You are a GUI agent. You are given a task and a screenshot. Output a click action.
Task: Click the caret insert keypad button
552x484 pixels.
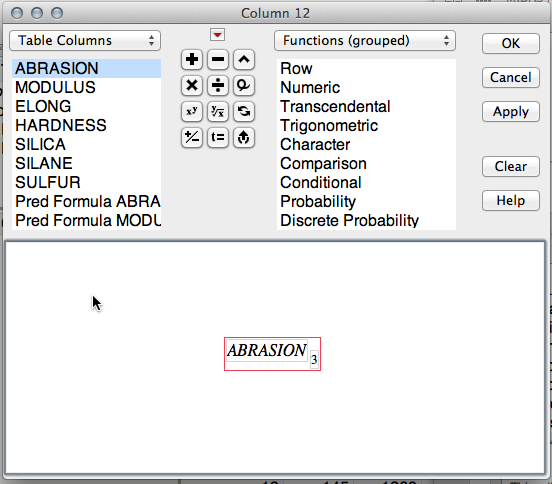(x=244, y=59)
